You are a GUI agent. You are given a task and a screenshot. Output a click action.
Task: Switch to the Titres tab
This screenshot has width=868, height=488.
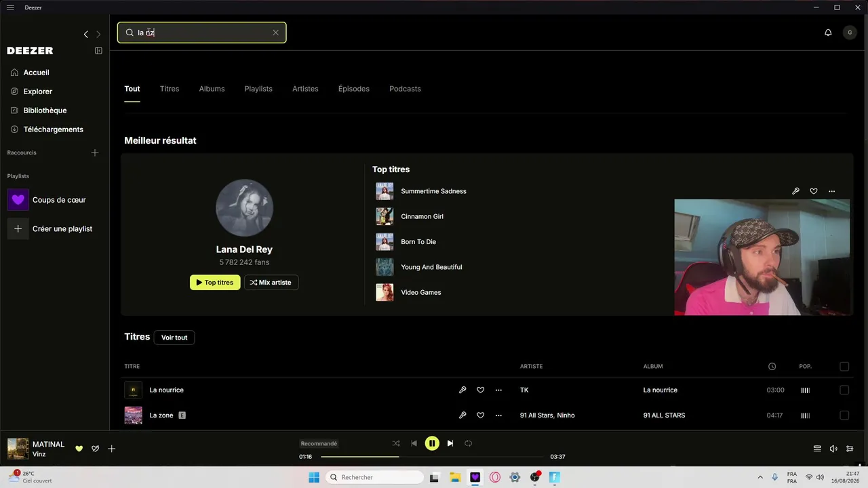coord(170,89)
